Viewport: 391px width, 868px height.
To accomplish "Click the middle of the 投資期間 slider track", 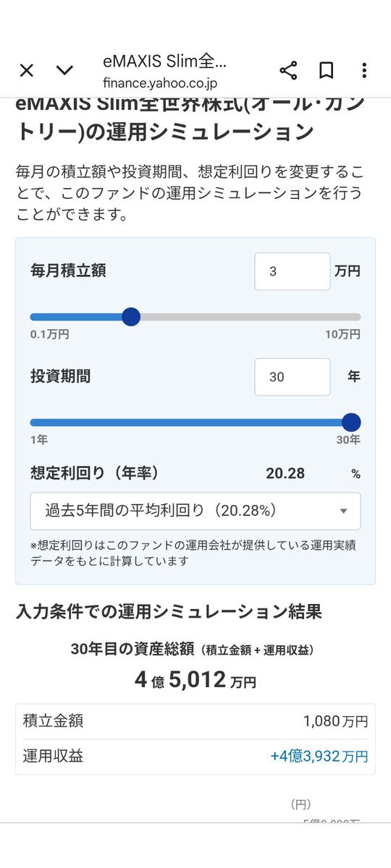I will coord(190,422).
